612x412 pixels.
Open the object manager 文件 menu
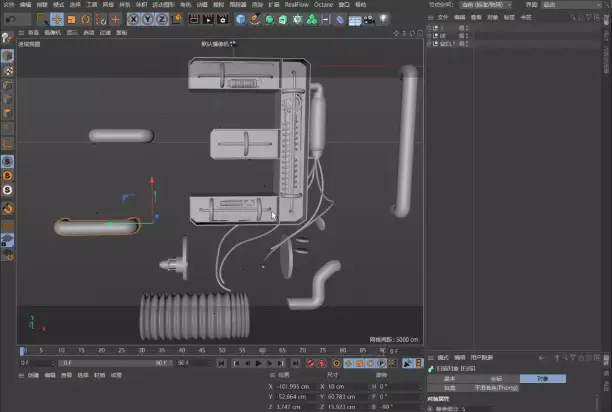(x=443, y=17)
